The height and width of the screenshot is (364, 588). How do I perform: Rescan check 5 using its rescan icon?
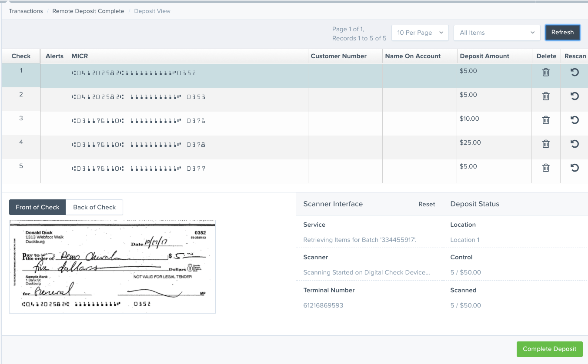(x=575, y=168)
